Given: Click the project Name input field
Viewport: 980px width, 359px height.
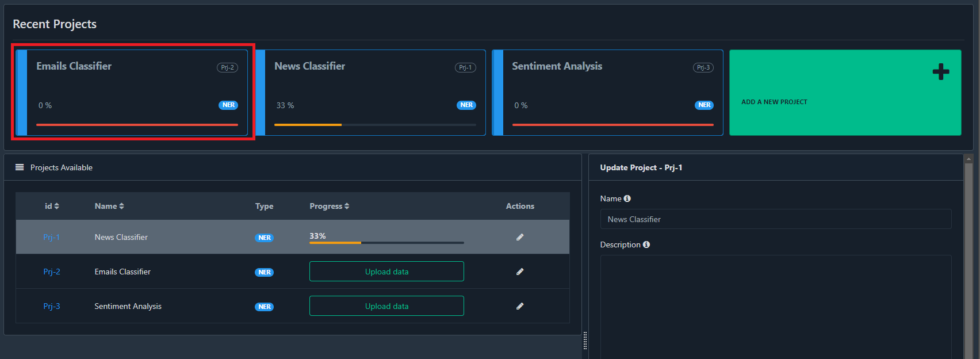Looking at the screenshot, I should [775, 219].
